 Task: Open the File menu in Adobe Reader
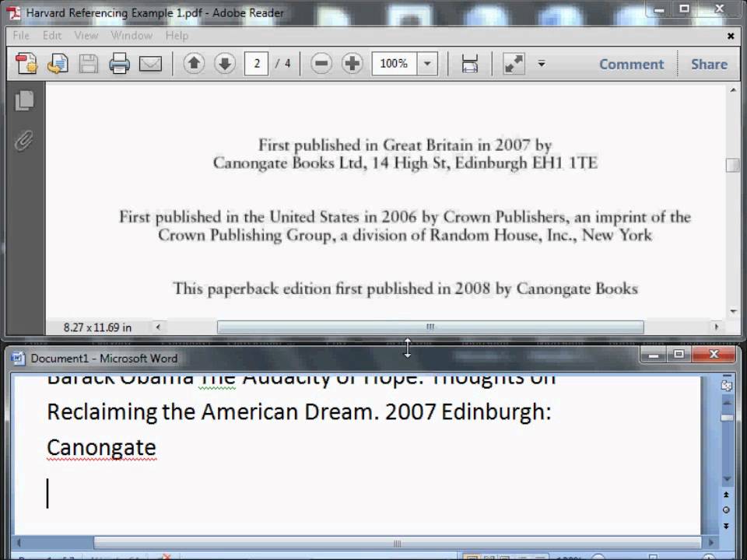click(x=21, y=35)
